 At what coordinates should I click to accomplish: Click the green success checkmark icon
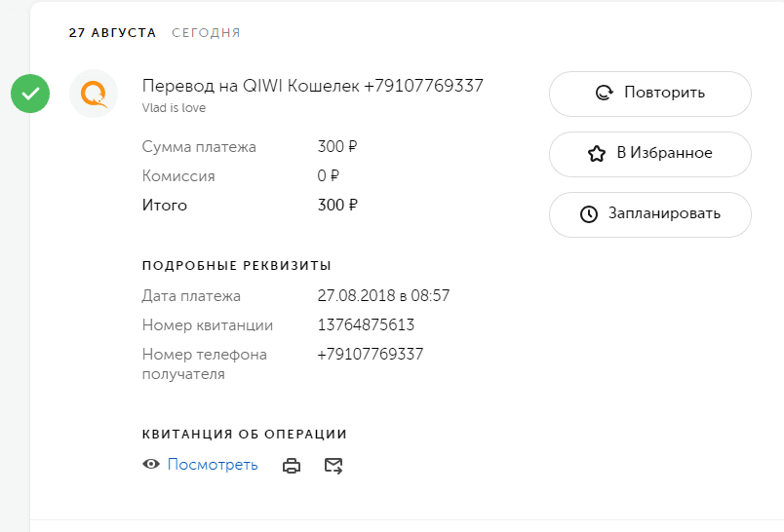(x=30, y=94)
